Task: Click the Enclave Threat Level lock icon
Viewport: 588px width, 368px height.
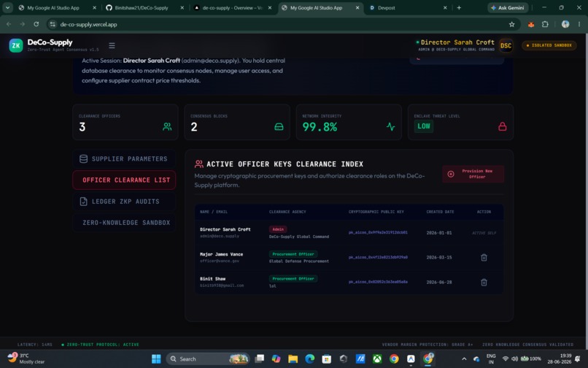Action: 503,126
